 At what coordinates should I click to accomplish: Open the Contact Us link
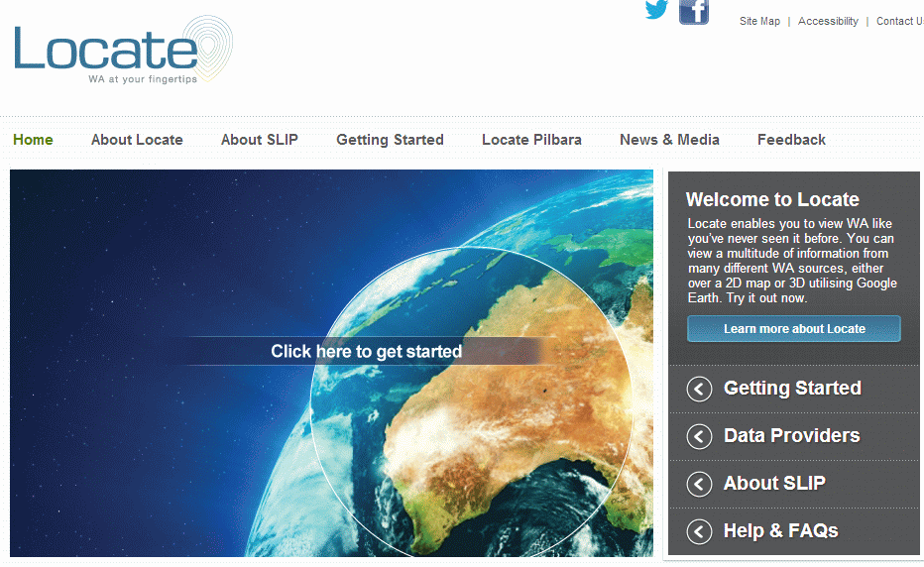click(900, 21)
